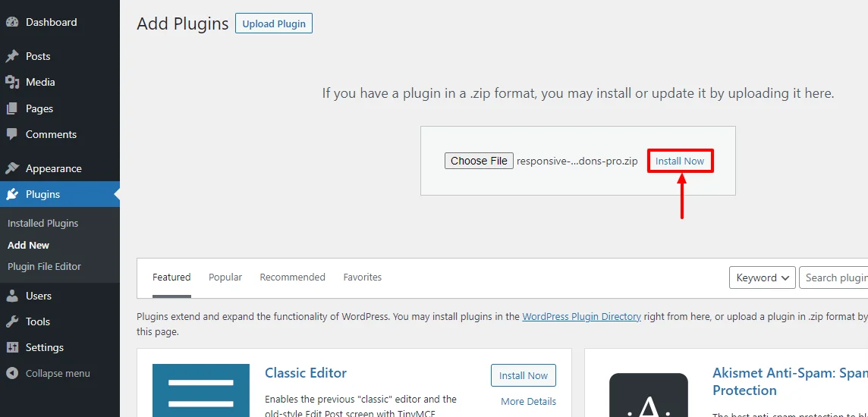Switch to the Featured tab
868x417 pixels.
click(x=171, y=277)
